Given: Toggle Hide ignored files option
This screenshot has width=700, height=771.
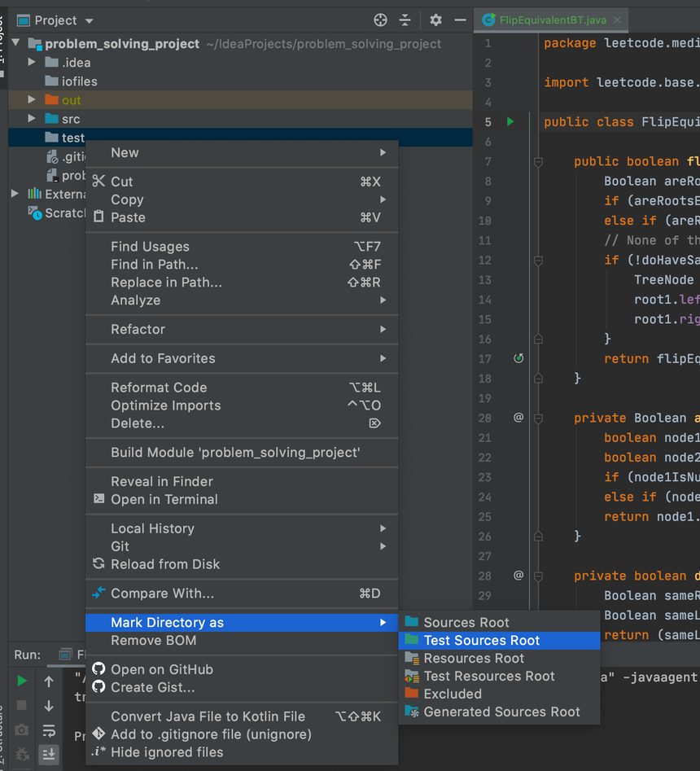Looking at the screenshot, I should 167,752.
